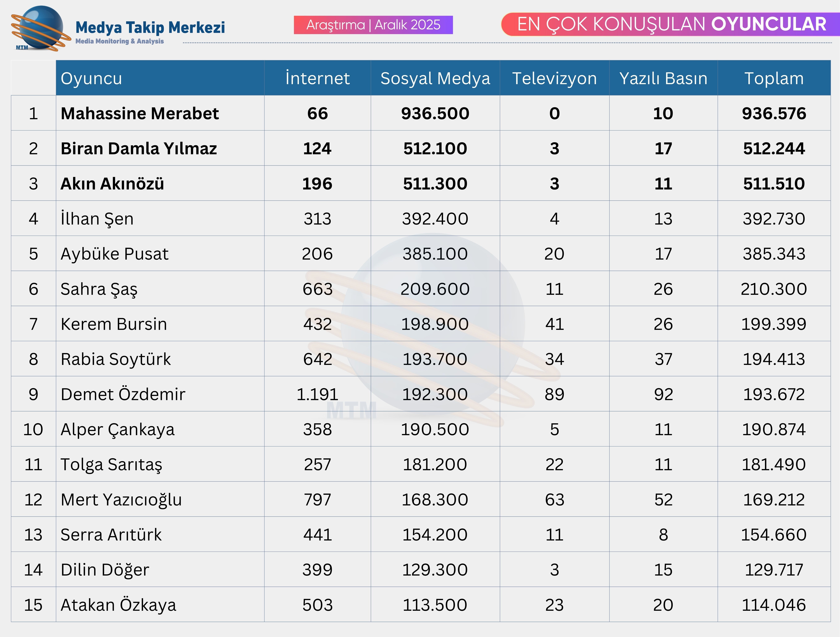This screenshot has width=840, height=637.
Task: Click Mert Yazıcıoğlu's television value 63
Action: pyautogui.click(x=554, y=500)
